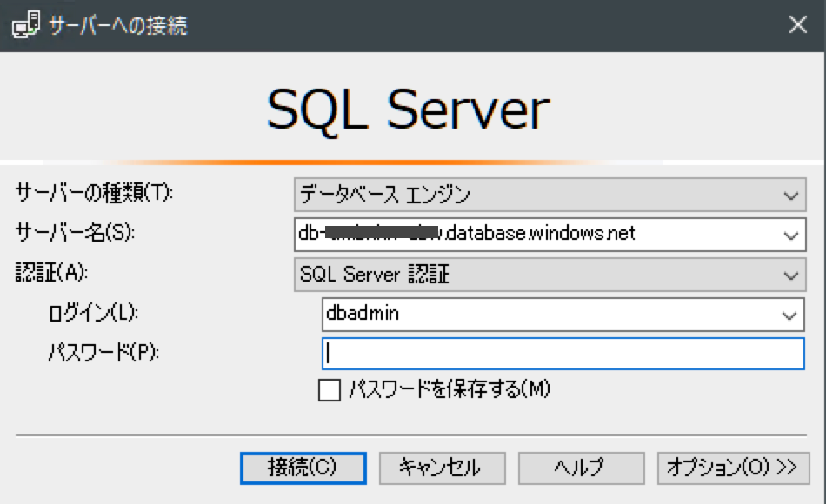Expand the ログイン dropdown arrow
The image size is (826, 504).
[789, 315]
